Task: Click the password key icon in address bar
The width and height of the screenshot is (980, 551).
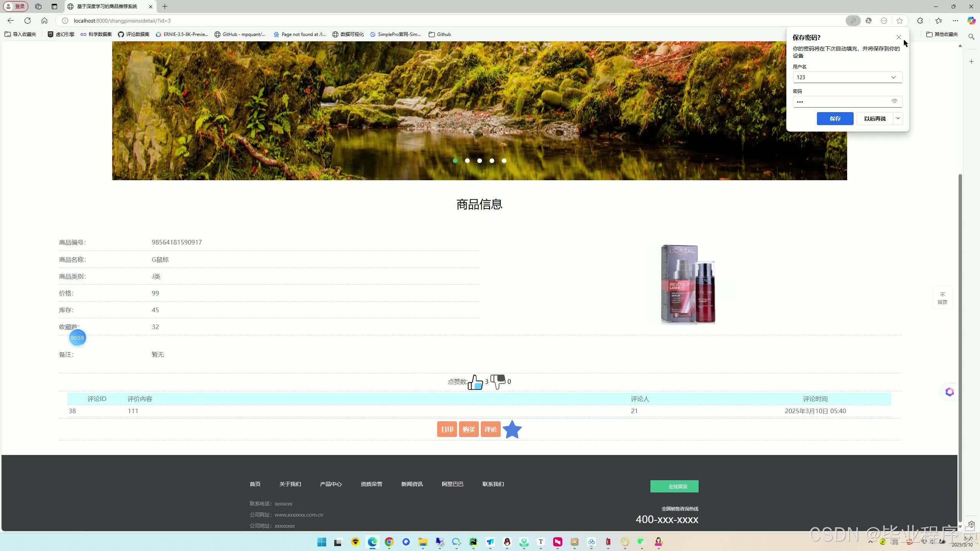Action: [x=853, y=21]
